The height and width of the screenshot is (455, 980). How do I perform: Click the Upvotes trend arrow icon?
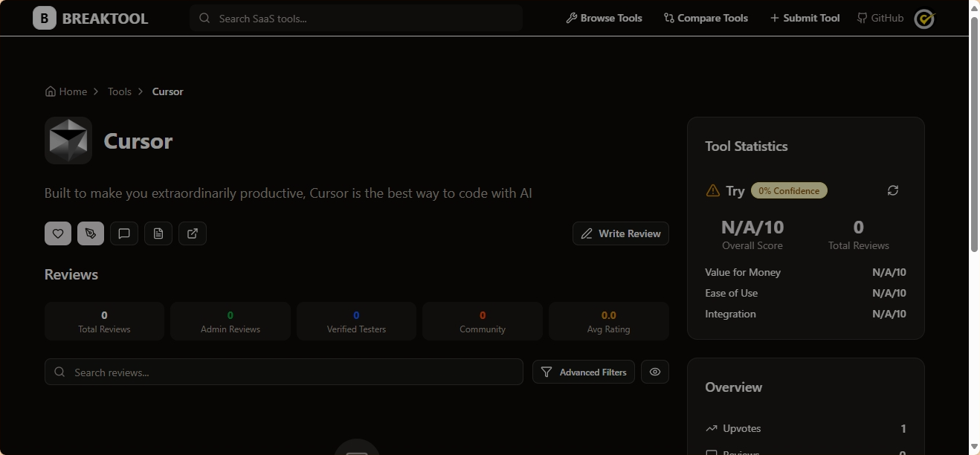pyautogui.click(x=712, y=428)
